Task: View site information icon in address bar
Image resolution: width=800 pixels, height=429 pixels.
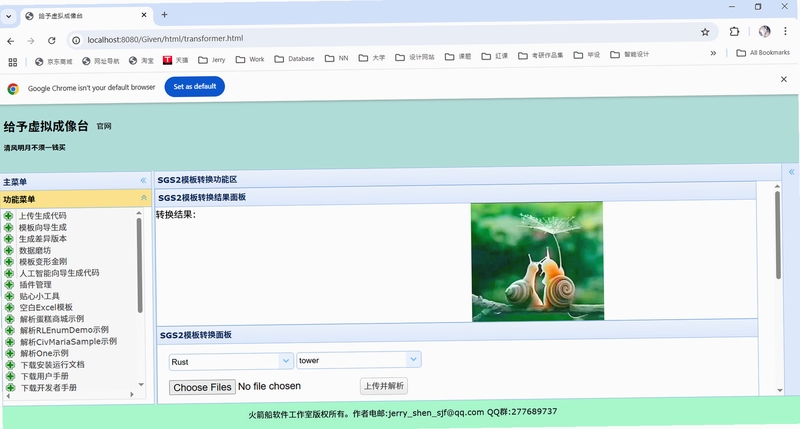Action: (x=76, y=40)
